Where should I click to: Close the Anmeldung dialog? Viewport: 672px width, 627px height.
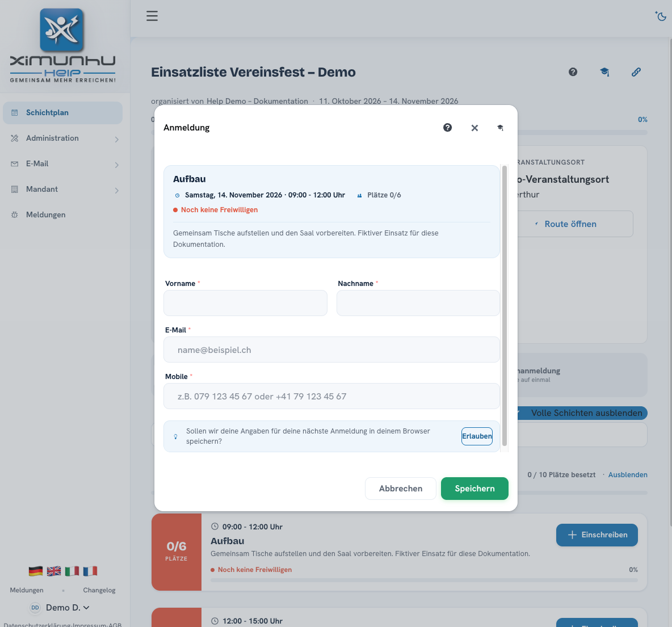click(x=474, y=128)
